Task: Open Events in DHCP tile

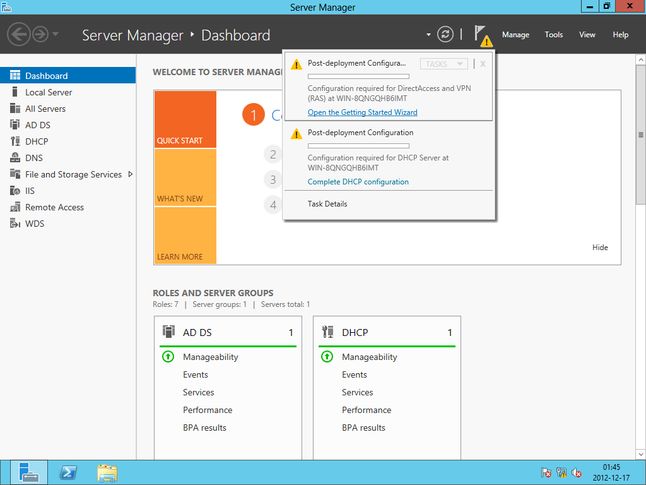Action: tap(354, 375)
